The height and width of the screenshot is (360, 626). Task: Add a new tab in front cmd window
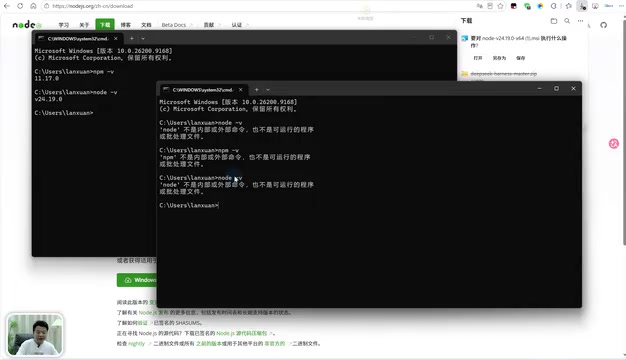tap(256, 90)
